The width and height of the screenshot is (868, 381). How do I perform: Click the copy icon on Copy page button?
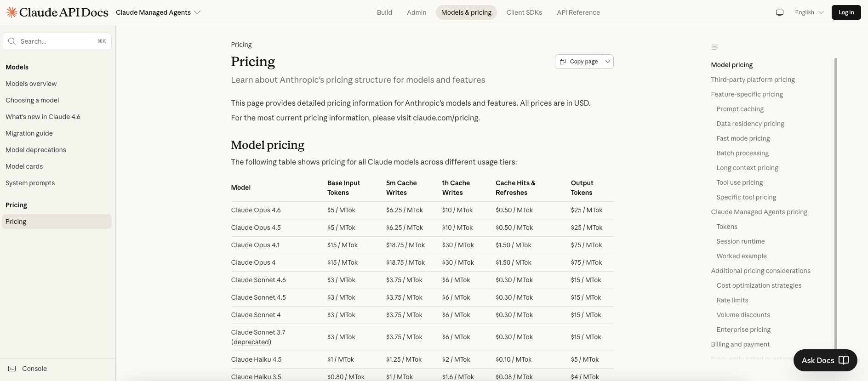point(563,61)
